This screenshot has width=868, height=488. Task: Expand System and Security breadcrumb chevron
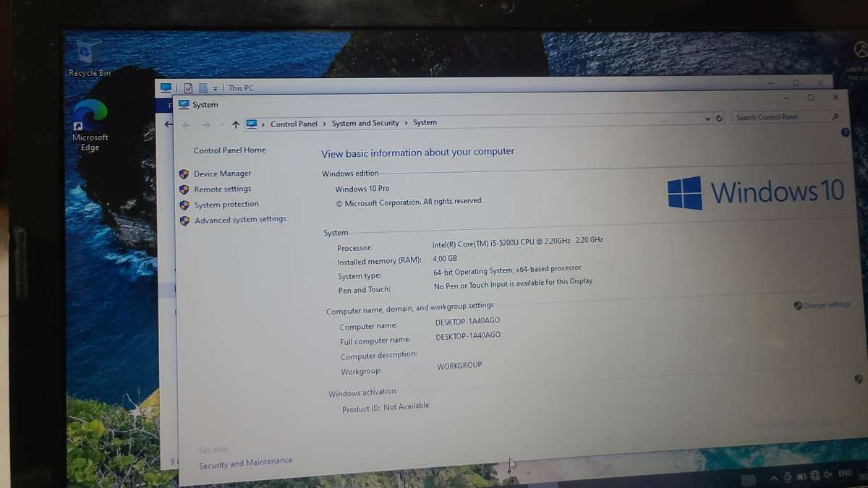pyautogui.click(x=408, y=123)
